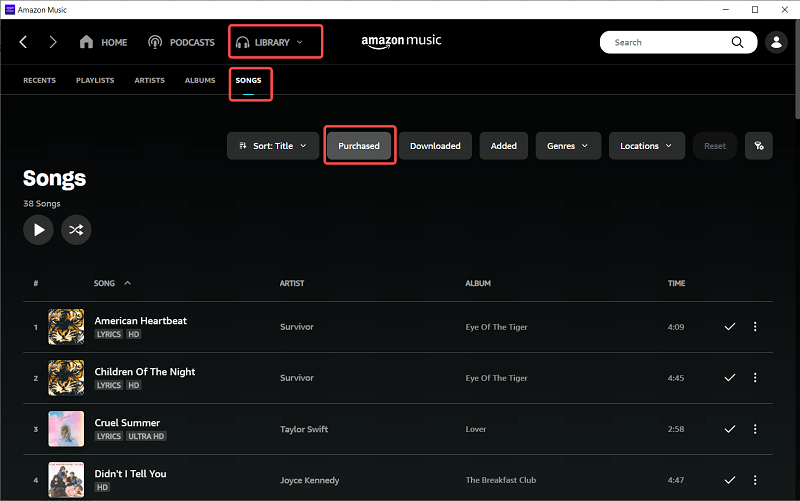800x501 pixels.
Task: Toggle the Downloaded filter
Action: tap(435, 146)
